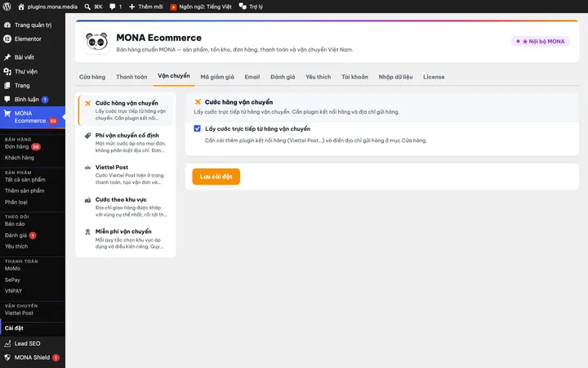The width and height of the screenshot is (588, 368).
Task: Click the Bình luận count badge
Action: coord(45,100)
